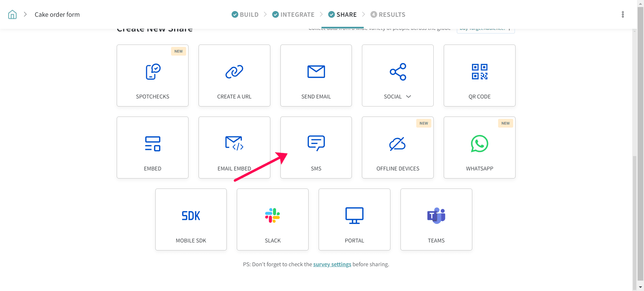Choose the SMS share icon
Screen dimensions: 644x291
click(316, 143)
